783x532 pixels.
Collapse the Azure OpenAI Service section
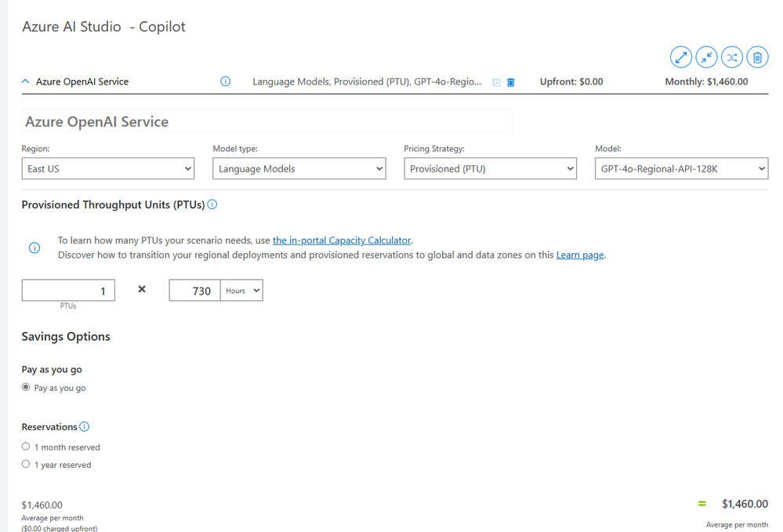(26, 81)
